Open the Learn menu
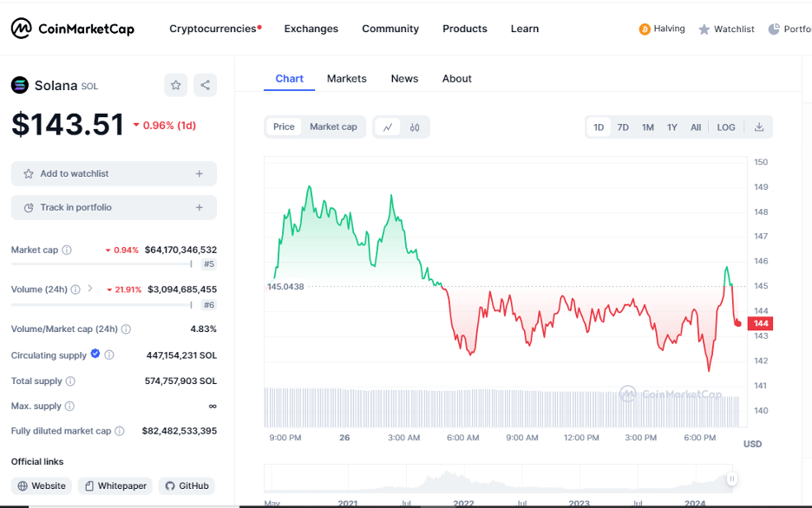812x508 pixels. [x=525, y=29]
